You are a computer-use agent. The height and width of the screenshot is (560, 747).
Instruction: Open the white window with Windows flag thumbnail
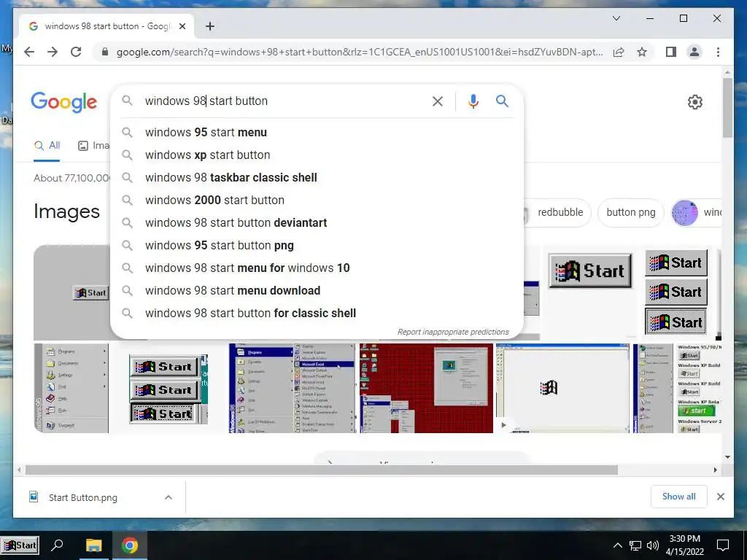[x=562, y=388]
